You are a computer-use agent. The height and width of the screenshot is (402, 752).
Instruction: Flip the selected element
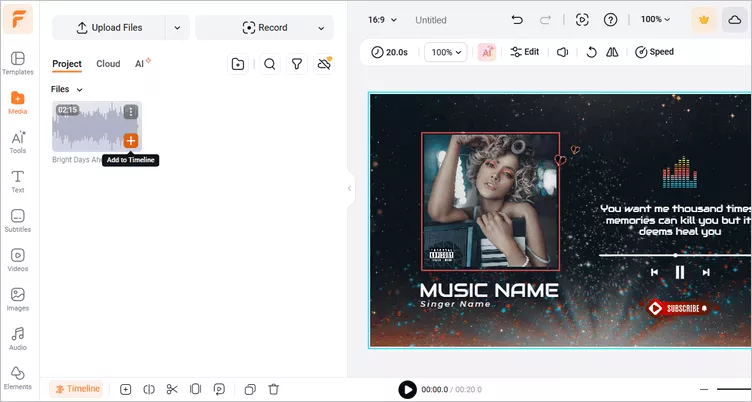click(612, 52)
